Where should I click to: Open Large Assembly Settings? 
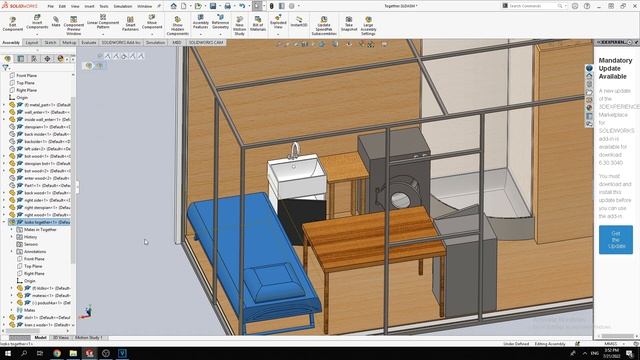point(368,26)
